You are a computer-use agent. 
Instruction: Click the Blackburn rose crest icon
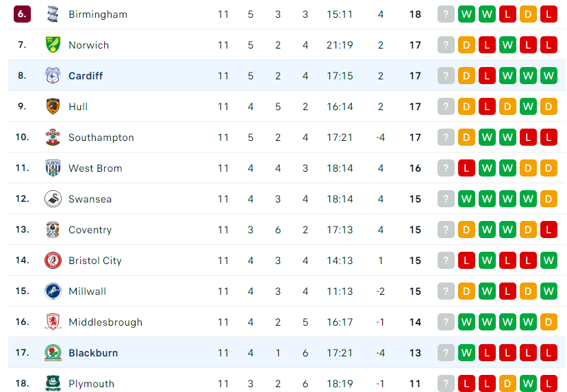(53, 352)
